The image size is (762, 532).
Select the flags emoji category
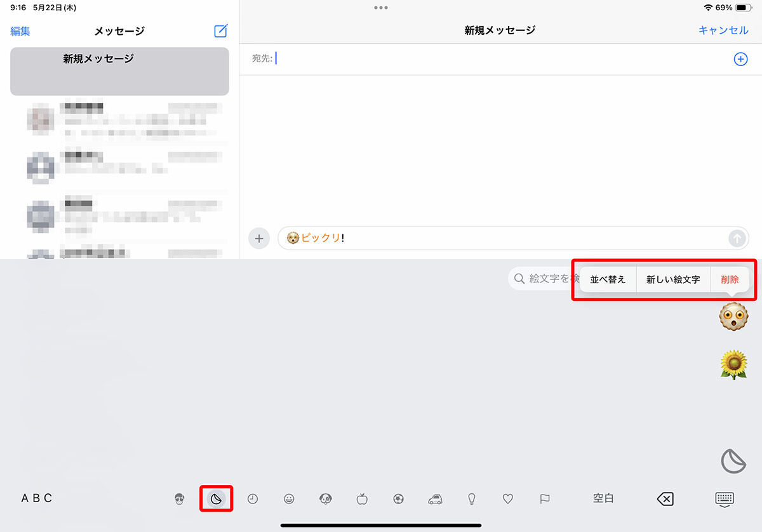click(x=544, y=499)
